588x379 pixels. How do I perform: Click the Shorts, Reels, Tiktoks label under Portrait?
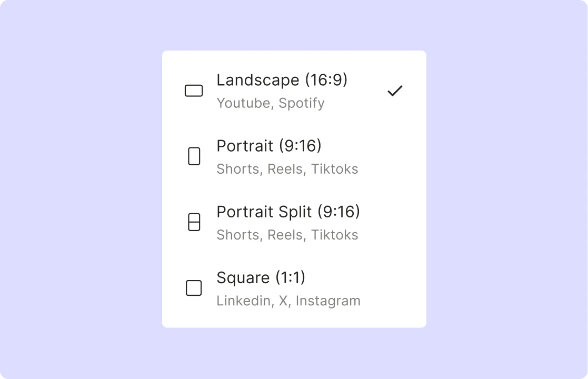tap(287, 169)
